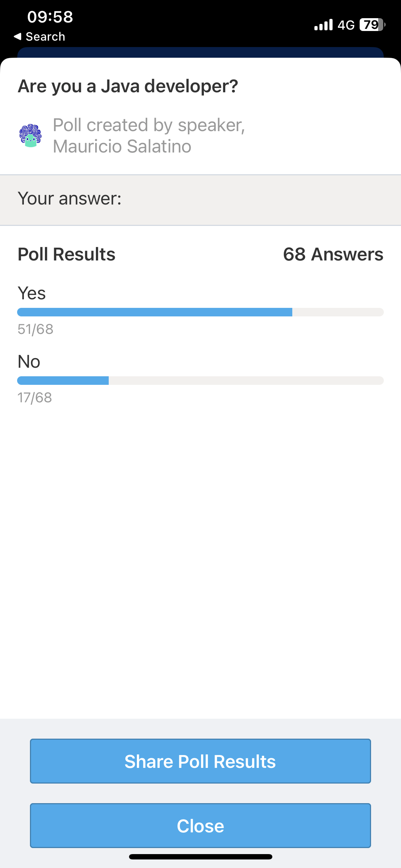Tap the cellular signal bars icon
The height and width of the screenshot is (868, 401).
tap(323, 25)
